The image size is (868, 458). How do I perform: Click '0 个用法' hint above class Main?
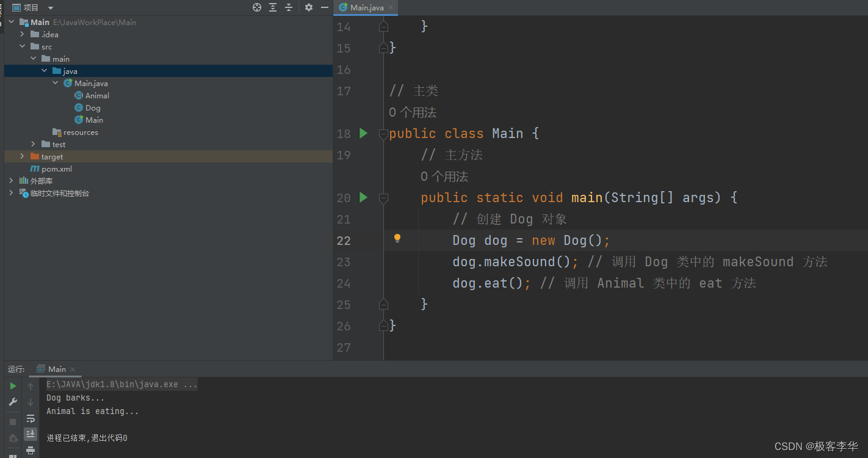[x=413, y=112]
